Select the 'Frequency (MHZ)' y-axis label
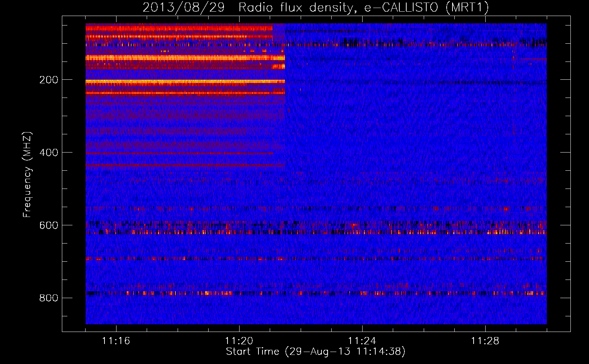 [27, 174]
